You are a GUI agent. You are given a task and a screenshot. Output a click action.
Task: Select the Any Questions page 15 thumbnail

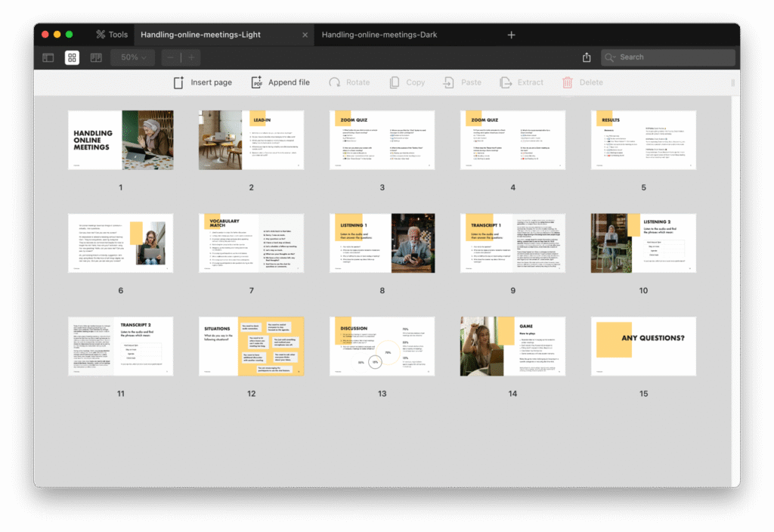point(643,346)
